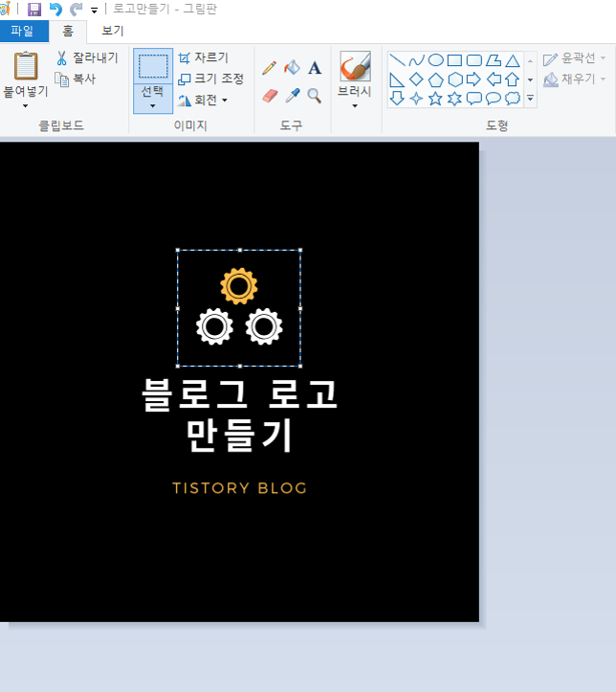Viewport: 616px width, 692px height.
Task: Switch to the 홈 ribbon tab
Action: pos(68,31)
